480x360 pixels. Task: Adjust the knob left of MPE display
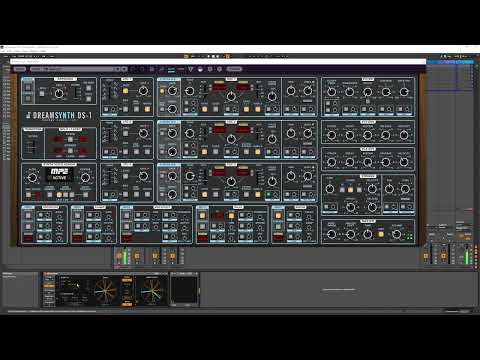coord(32,177)
